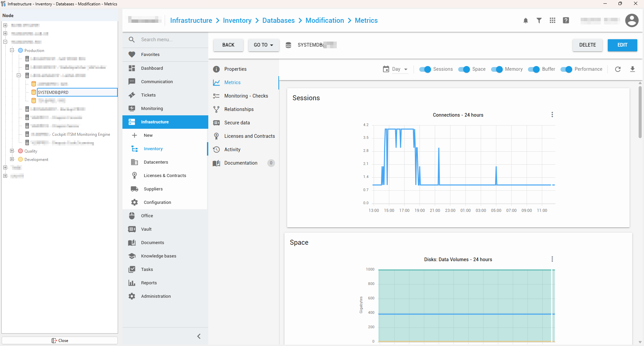The image size is (644, 346).
Task: Click the Tickets pin icon
Action: [132, 95]
